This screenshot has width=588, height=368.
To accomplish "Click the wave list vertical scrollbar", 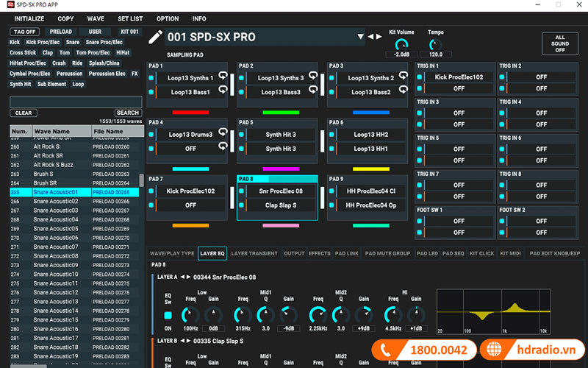I will [x=141, y=180].
